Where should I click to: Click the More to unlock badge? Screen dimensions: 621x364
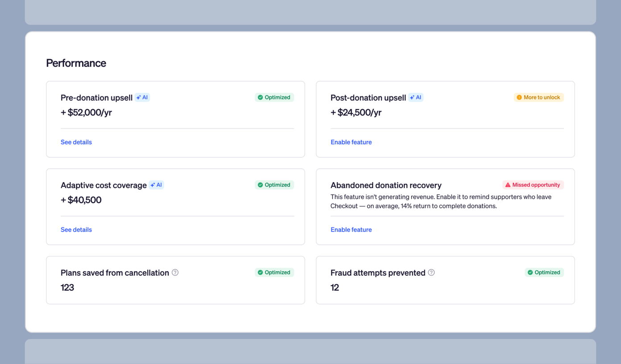tap(538, 97)
